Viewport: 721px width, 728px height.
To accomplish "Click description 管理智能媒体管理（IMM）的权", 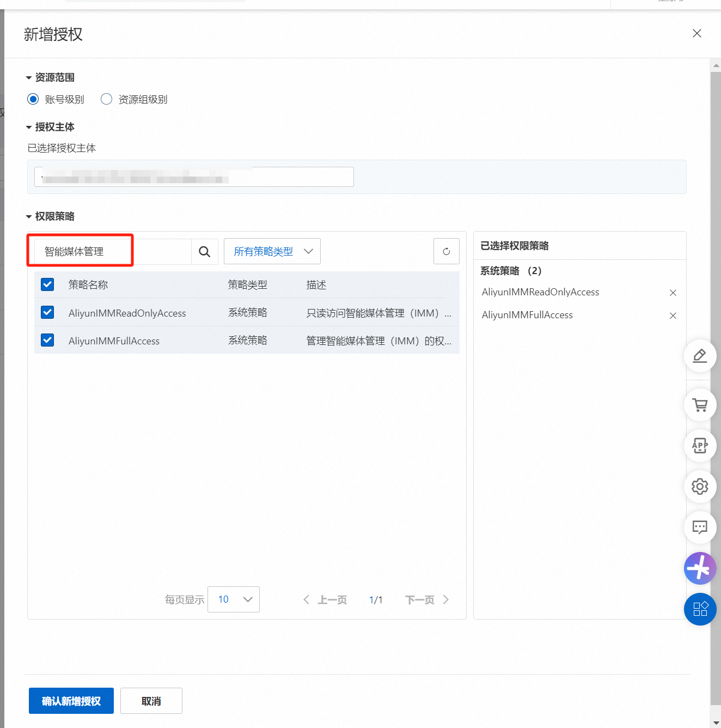I will point(379,341).
